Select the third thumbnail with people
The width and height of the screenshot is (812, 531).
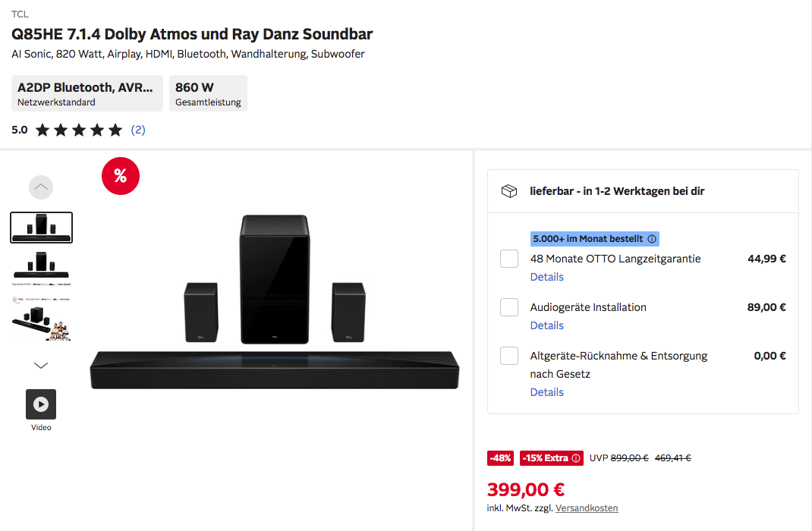[41, 319]
